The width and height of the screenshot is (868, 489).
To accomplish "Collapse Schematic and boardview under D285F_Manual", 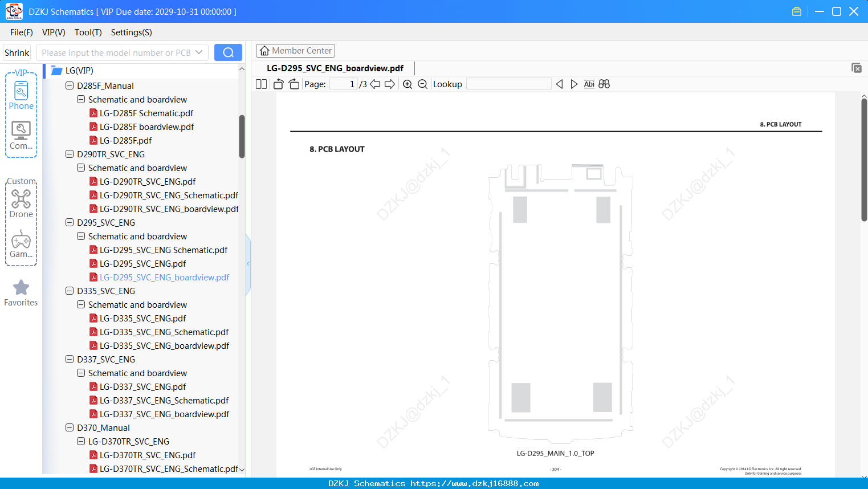I will click(81, 99).
